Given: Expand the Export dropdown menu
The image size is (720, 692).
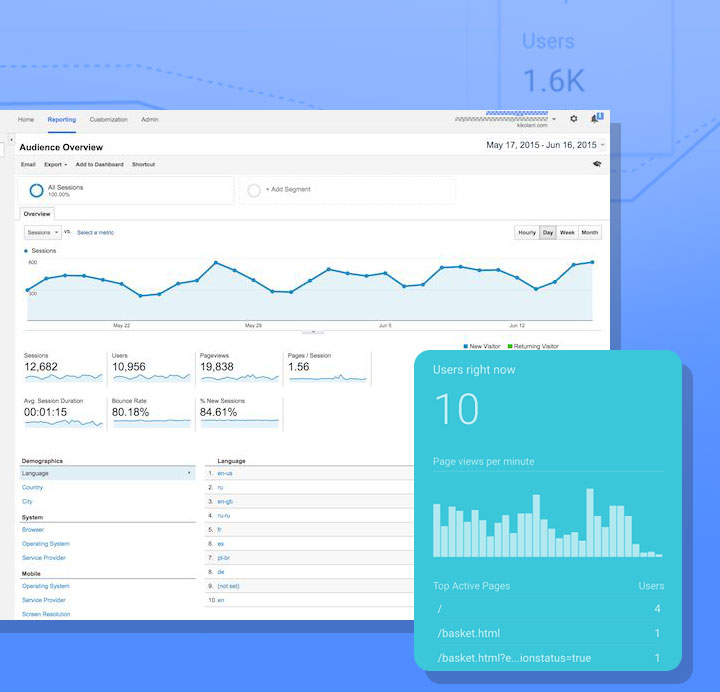Looking at the screenshot, I should (x=55, y=164).
